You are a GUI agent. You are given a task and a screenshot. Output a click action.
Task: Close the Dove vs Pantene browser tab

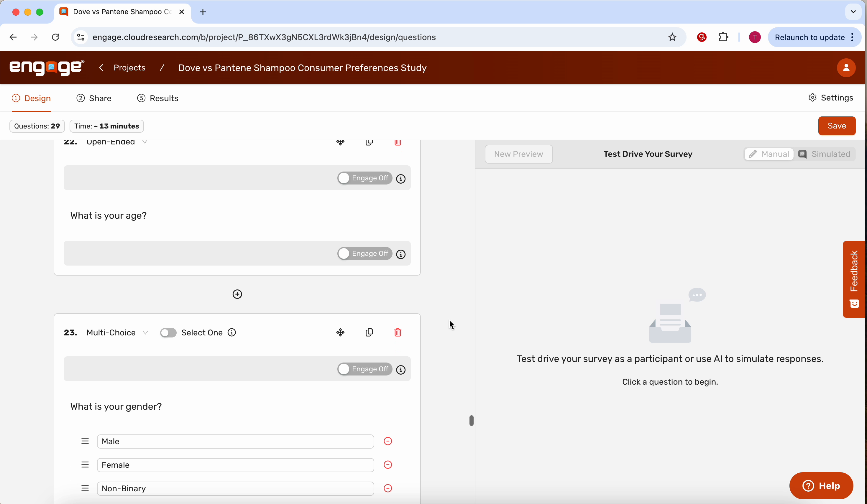182,12
